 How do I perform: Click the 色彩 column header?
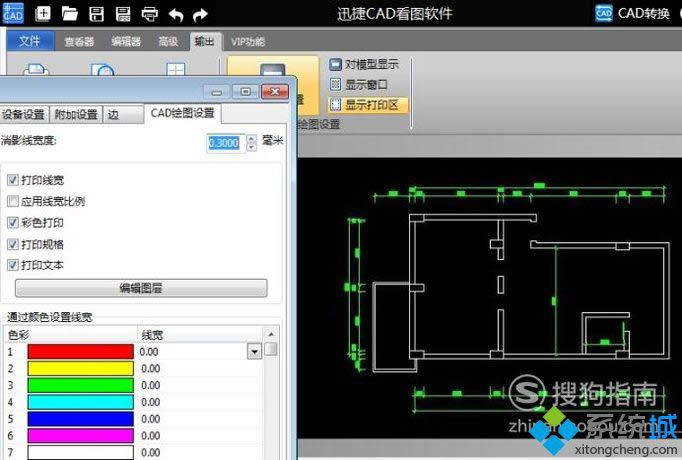pos(71,335)
